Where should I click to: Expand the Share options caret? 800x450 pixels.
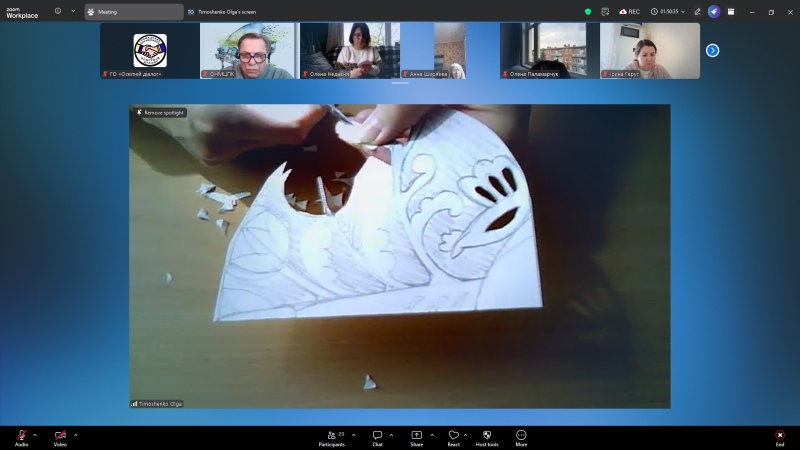point(431,435)
